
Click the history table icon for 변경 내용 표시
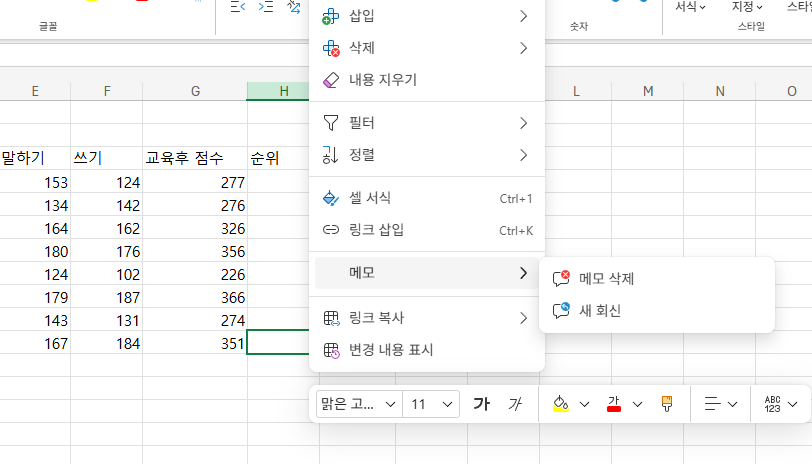[331, 351]
